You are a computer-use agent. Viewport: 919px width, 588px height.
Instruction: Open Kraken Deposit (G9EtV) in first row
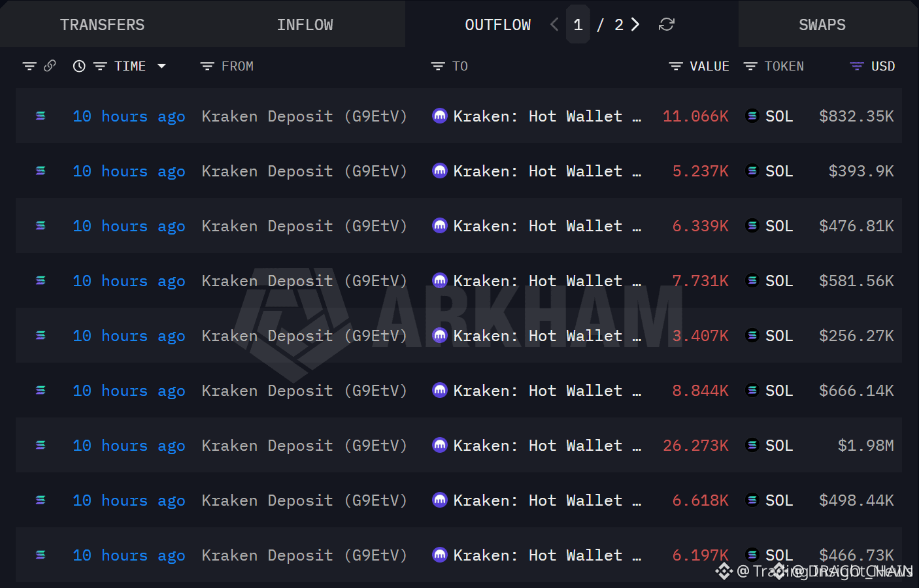pos(305,116)
